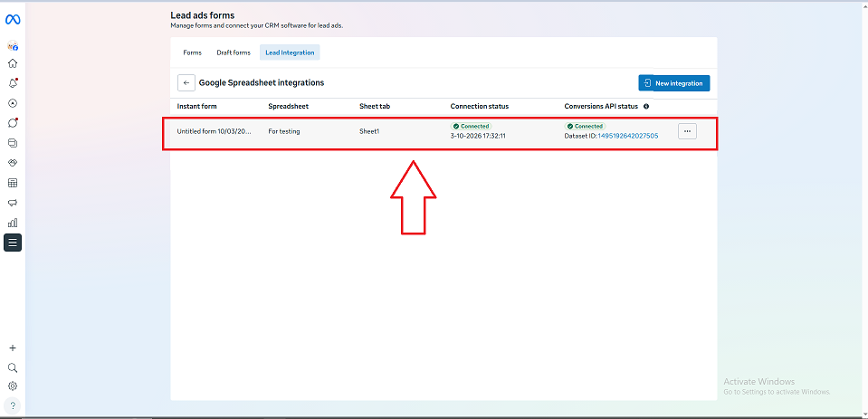The width and height of the screenshot is (868, 419).
Task: Open the Home icon in left sidebar
Action: (x=13, y=63)
